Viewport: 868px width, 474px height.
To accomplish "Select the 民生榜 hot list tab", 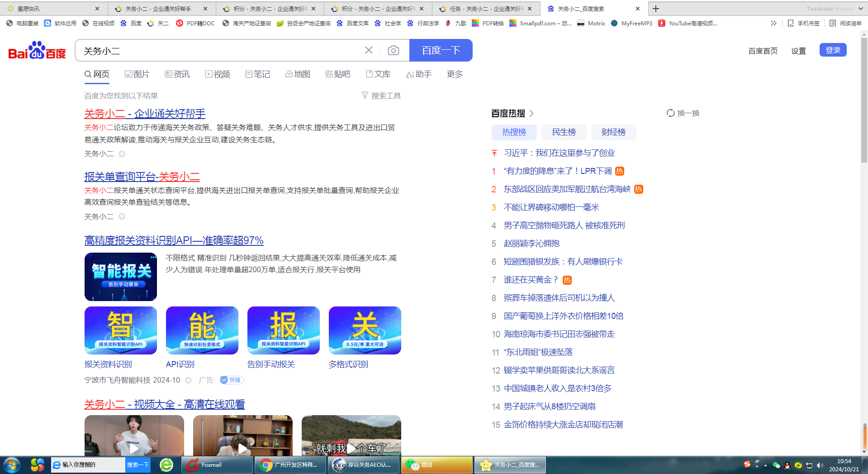I will (x=564, y=132).
